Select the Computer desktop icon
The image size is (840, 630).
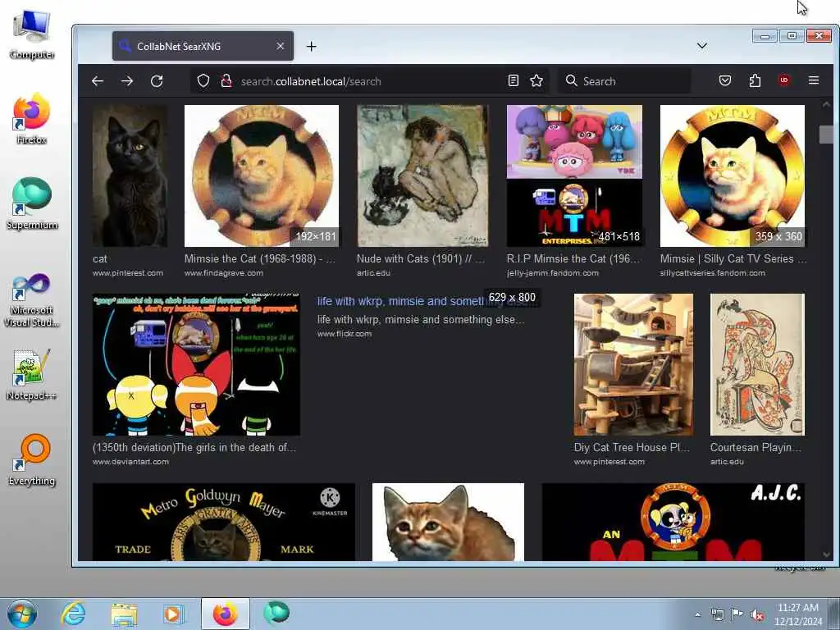click(32, 34)
